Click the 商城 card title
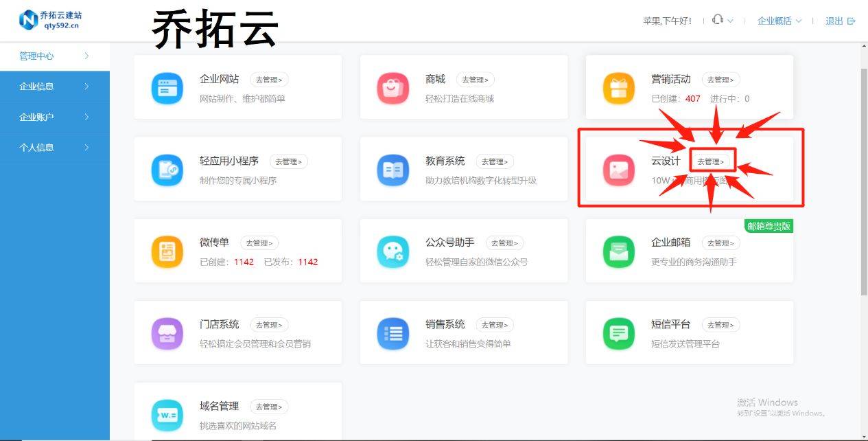Viewport: 868px width, 441px height. tap(435, 79)
